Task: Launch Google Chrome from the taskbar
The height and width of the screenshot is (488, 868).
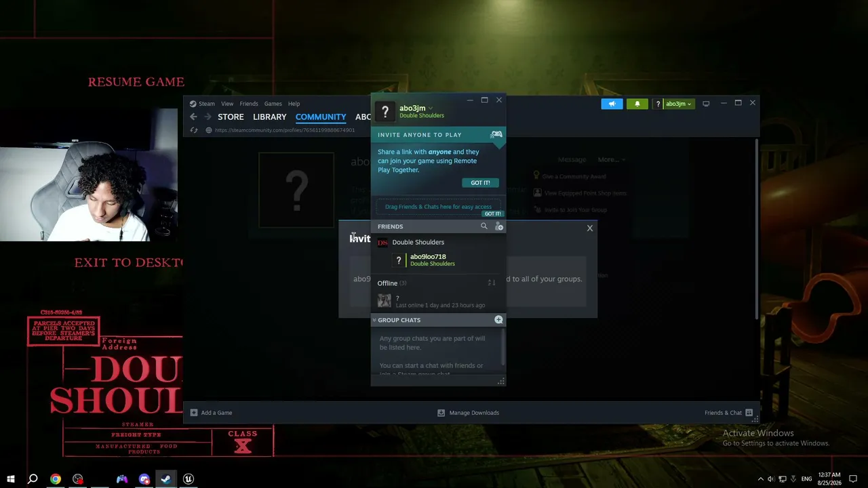Action: point(56,479)
